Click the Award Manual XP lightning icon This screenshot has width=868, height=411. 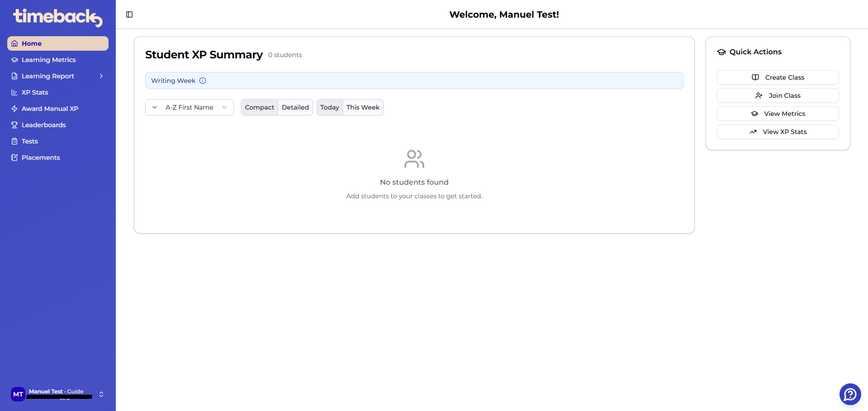[14, 108]
